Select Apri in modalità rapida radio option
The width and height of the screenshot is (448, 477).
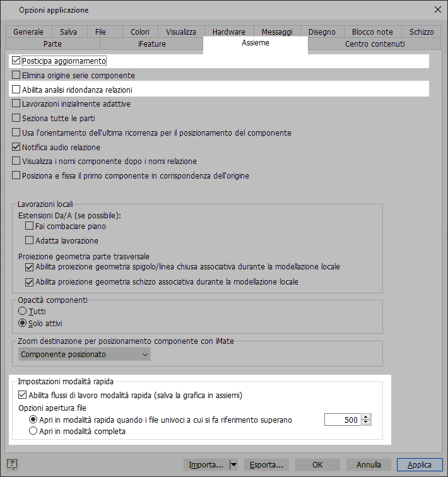click(x=33, y=420)
